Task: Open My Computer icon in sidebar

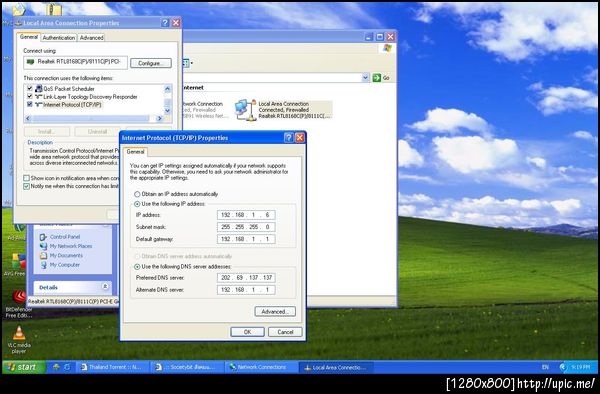Action: tap(43, 265)
